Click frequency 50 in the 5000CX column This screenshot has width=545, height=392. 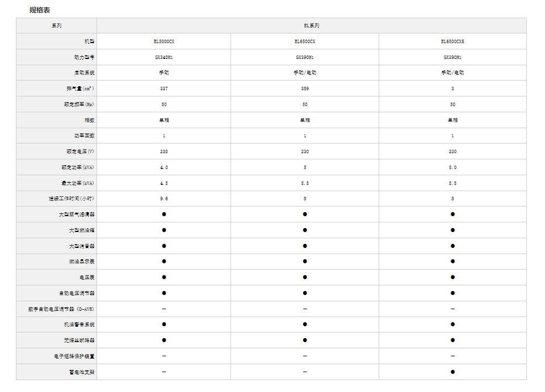click(164, 104)
